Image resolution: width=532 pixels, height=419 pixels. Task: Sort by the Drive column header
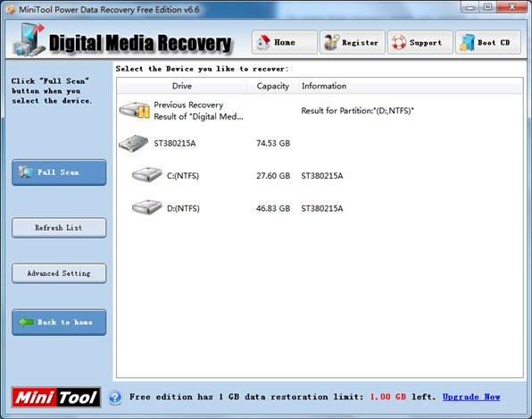(x=182, y=86)
